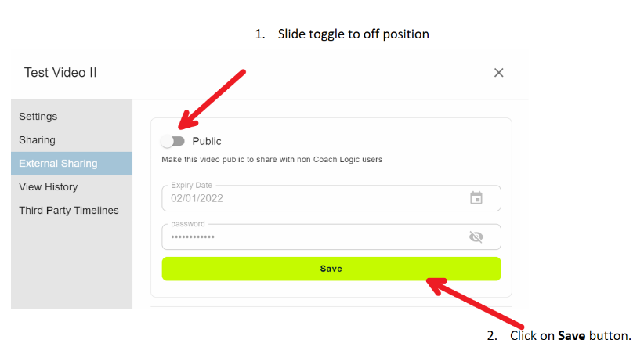Select External Sharing in the sidebar

click(x=71, y=164)
